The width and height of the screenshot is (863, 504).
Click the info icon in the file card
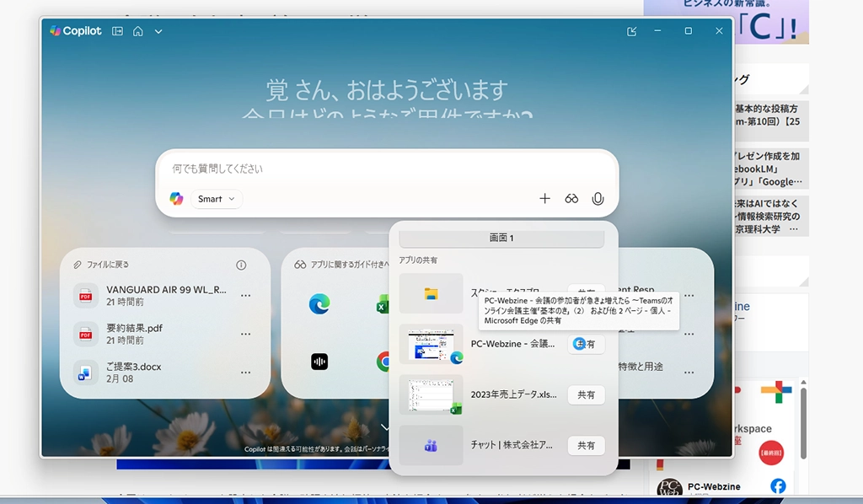pyautogui.click(x=241, y=265)
